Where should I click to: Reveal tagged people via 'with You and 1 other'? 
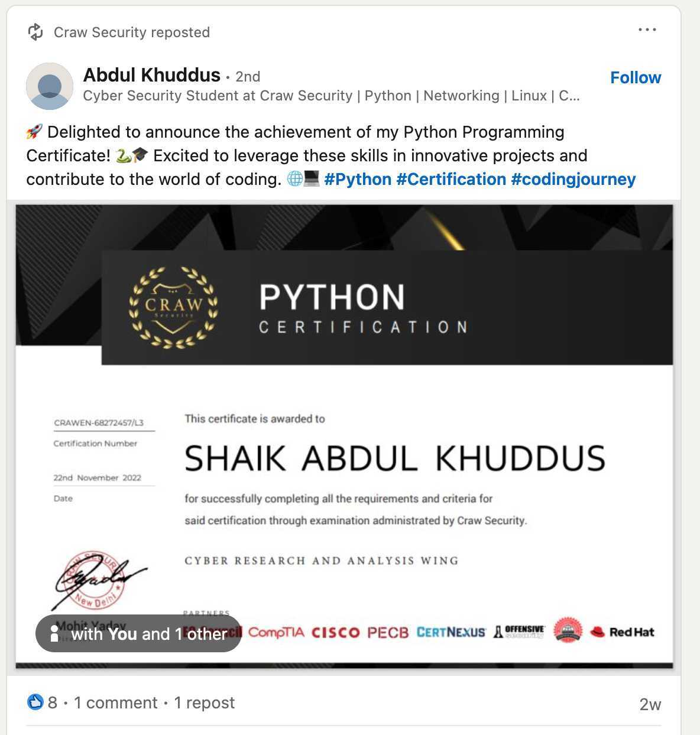(x=148, y=633)
